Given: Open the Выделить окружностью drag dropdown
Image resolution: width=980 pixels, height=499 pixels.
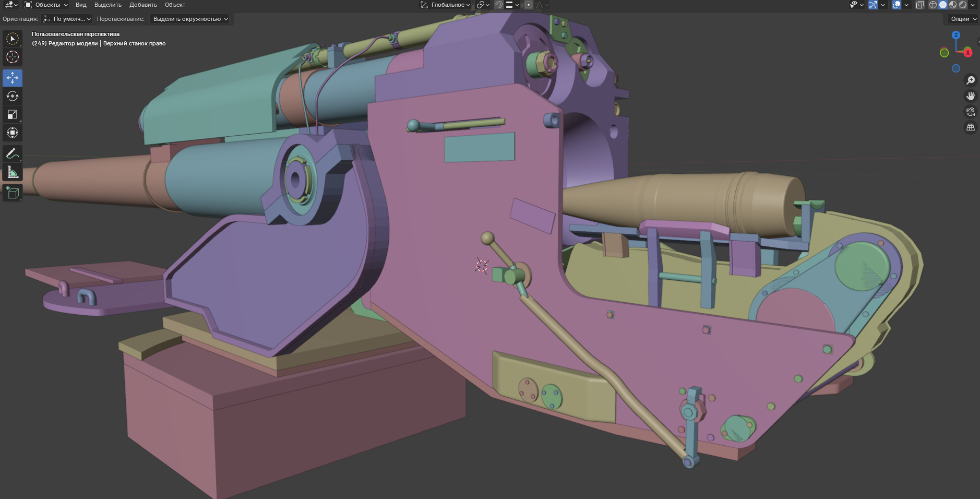Looking at the screenshot, I should (190, 19).
